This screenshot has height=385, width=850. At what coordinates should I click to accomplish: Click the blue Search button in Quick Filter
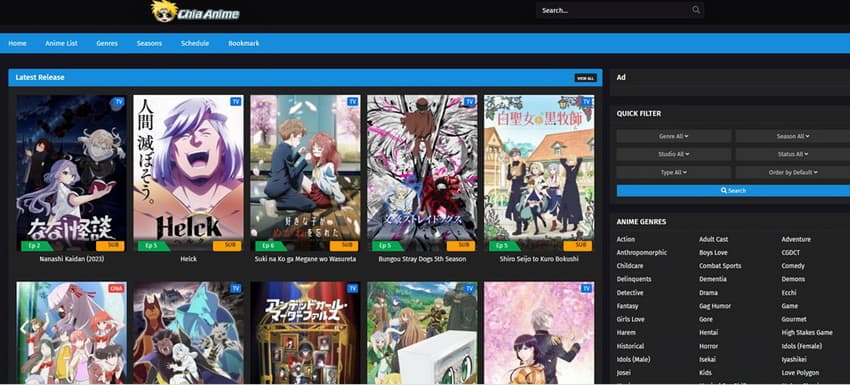(x=733, y=190)
